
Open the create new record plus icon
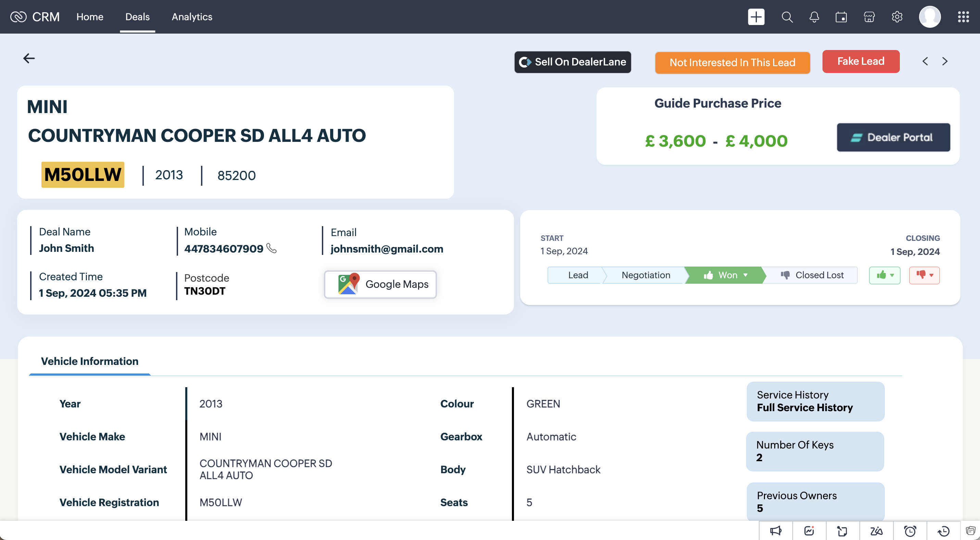tap(756, 17)
